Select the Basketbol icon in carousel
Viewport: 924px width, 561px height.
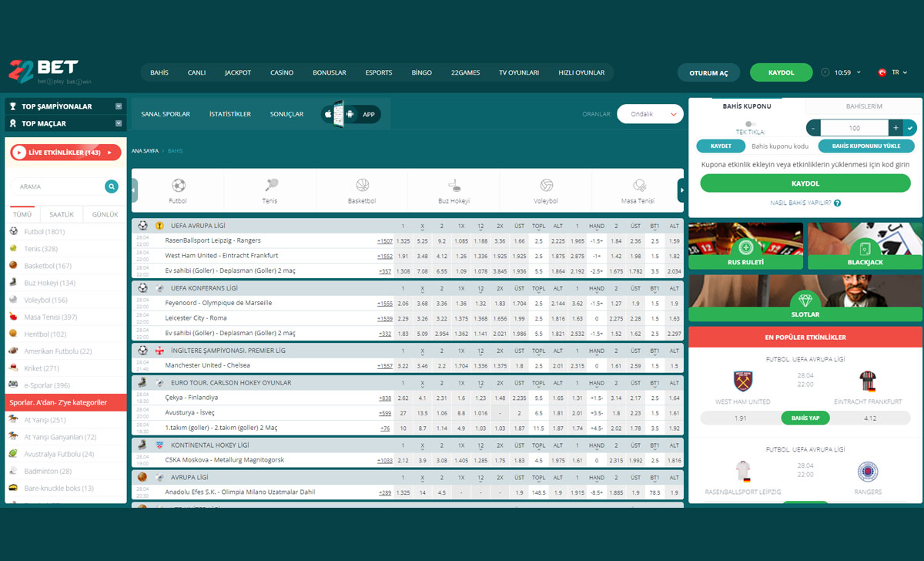tap(362, 185)
